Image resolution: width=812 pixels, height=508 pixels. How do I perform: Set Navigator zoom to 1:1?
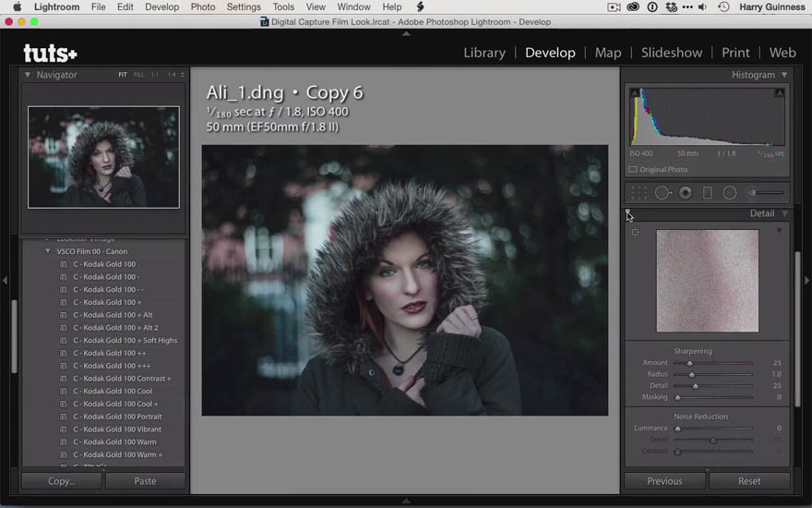[155, 75]
